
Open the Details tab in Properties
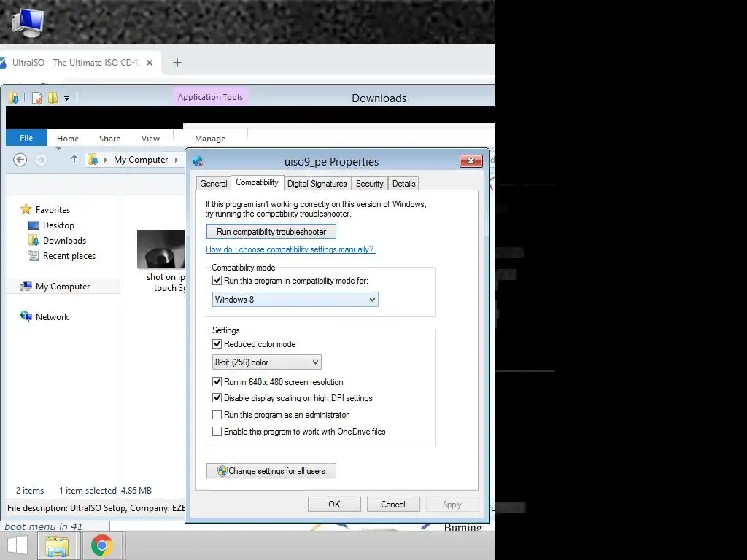[x=403, y=183]
